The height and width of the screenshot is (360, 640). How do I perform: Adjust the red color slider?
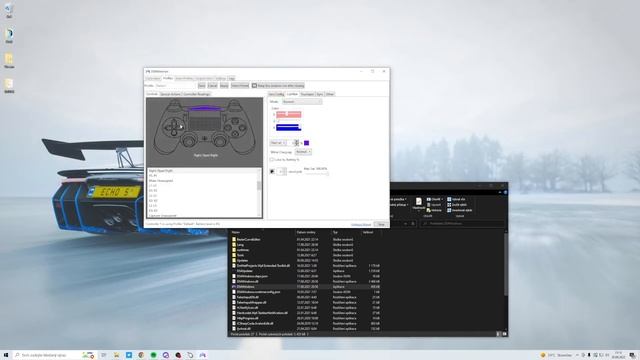point(289,114)
